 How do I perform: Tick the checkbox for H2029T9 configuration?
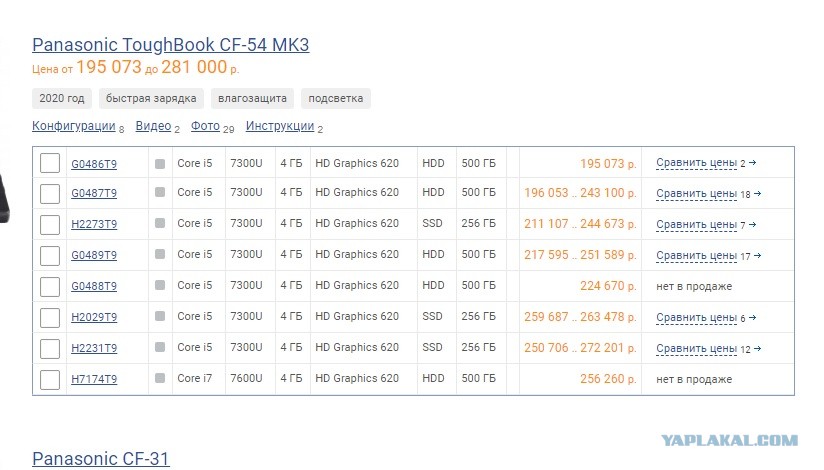click(x=50, y=318)
